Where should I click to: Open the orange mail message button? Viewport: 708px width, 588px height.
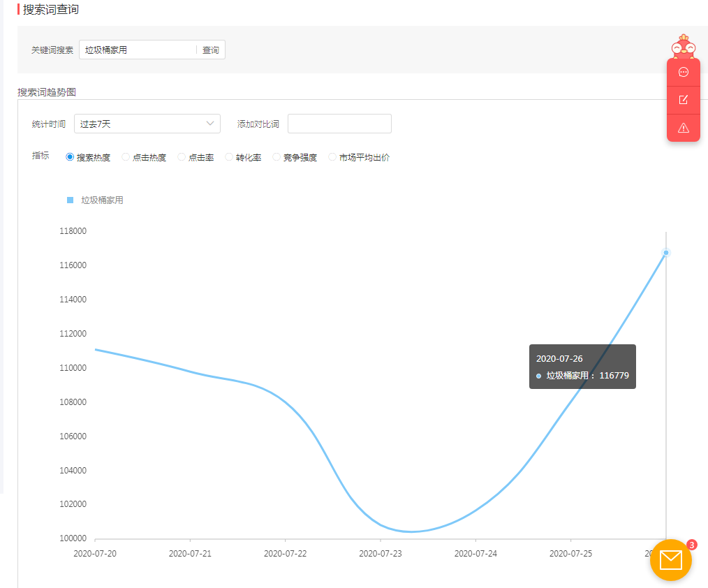[670, 560]
